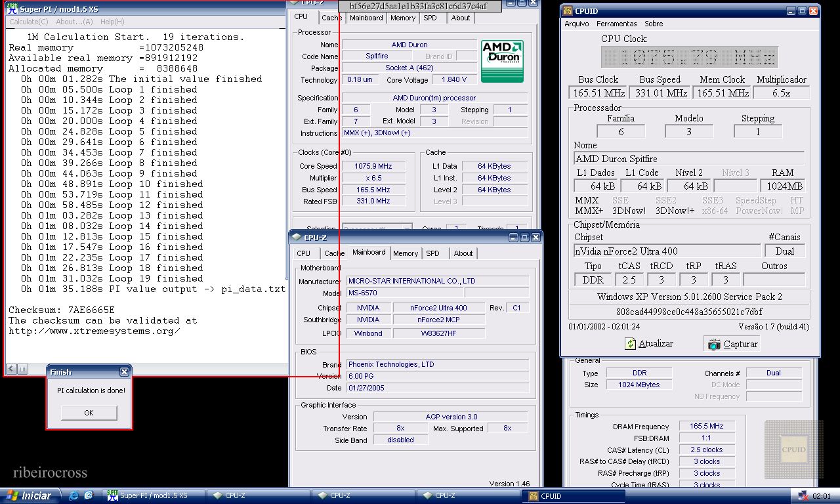This screenshot has width=840, height=504.
Task: Click DRAM Frequency 165.5 MHz in Memory window
Action: 707,426
